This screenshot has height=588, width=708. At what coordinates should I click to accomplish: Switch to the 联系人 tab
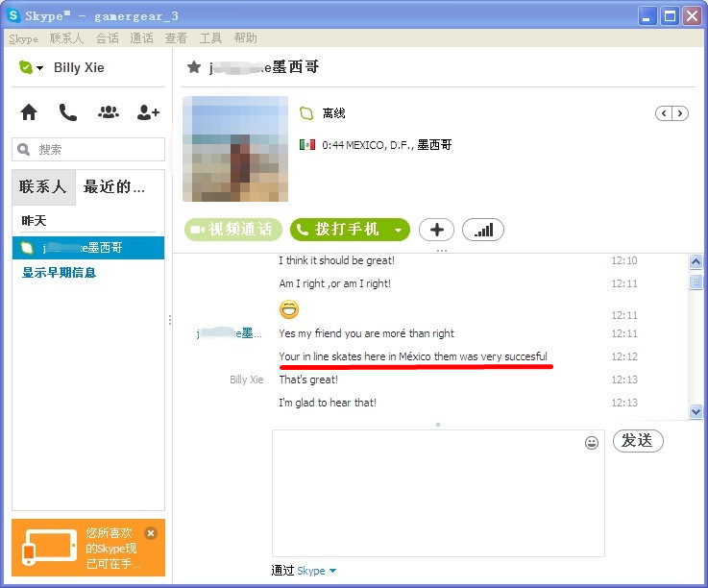coord(43,186)
